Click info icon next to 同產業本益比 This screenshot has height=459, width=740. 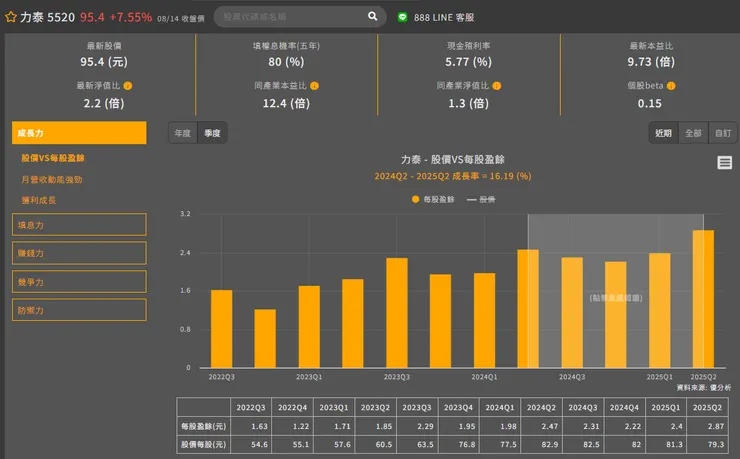(314, 86)
